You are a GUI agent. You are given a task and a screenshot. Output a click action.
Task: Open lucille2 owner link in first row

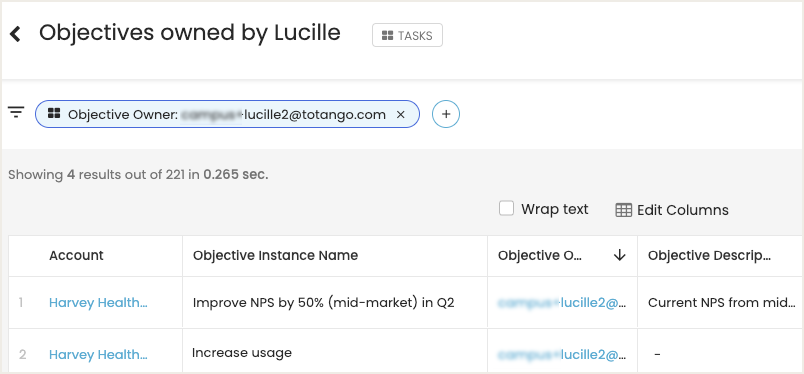[x=562, y=303]
